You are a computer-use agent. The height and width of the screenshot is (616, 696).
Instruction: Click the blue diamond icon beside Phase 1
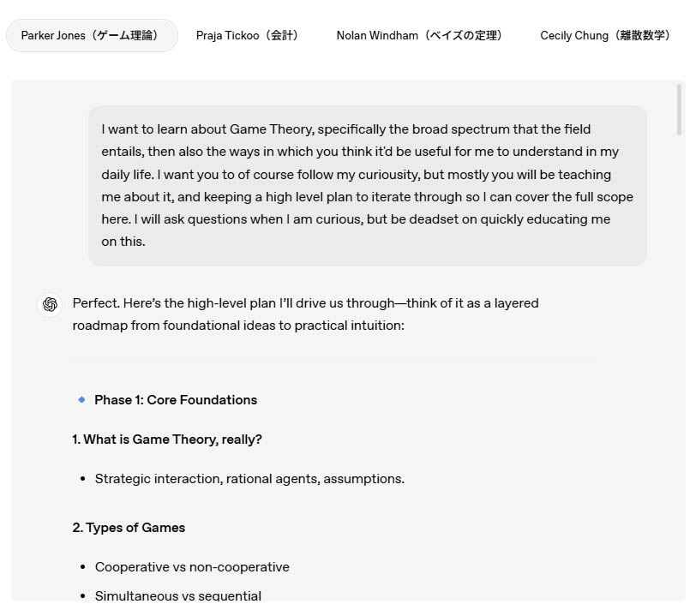click(81, 399)
